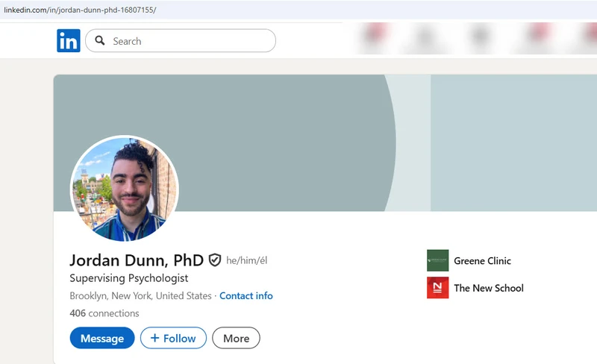Open the Greene Clinic logo icon

point(437,261)
